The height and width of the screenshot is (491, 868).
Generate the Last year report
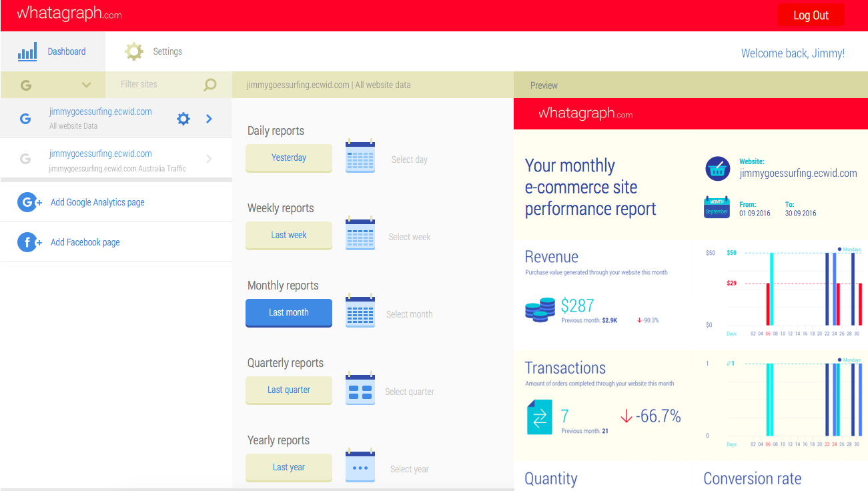[x=289, y=468]
